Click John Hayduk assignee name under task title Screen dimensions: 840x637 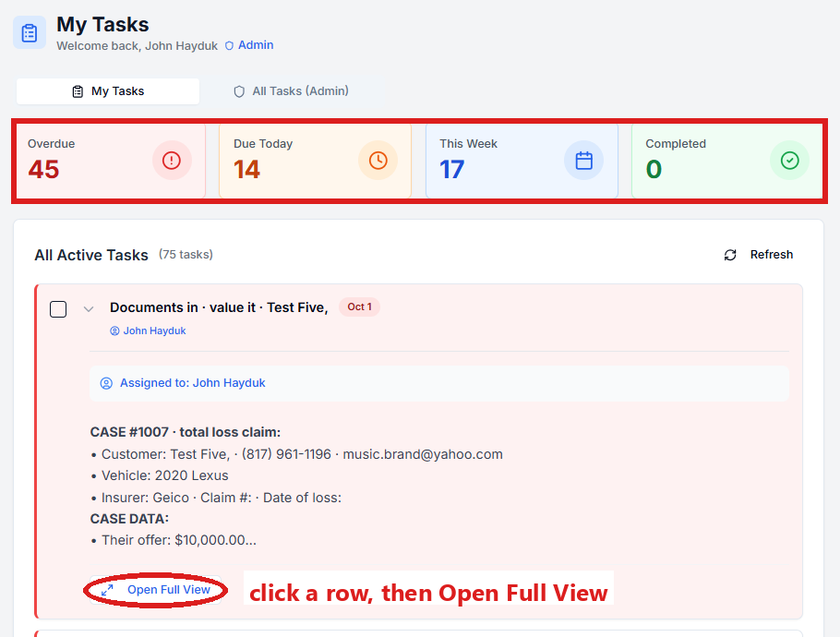[154, 331]
